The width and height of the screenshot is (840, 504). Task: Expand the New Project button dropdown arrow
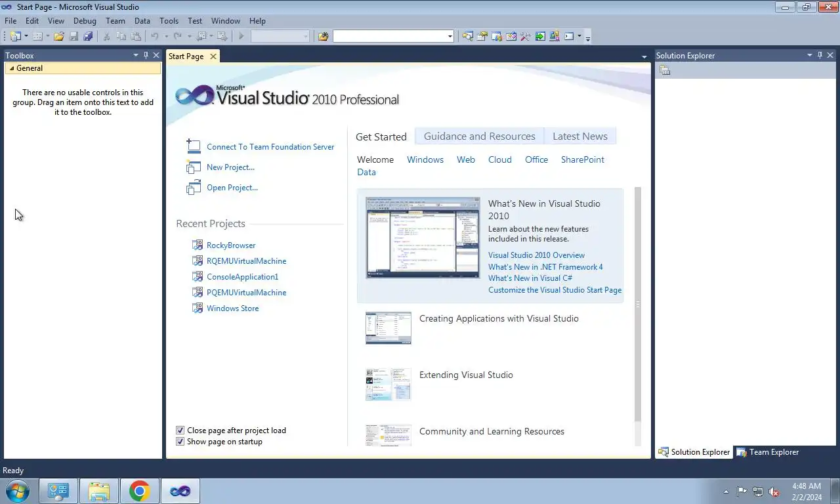coord(26,36)
